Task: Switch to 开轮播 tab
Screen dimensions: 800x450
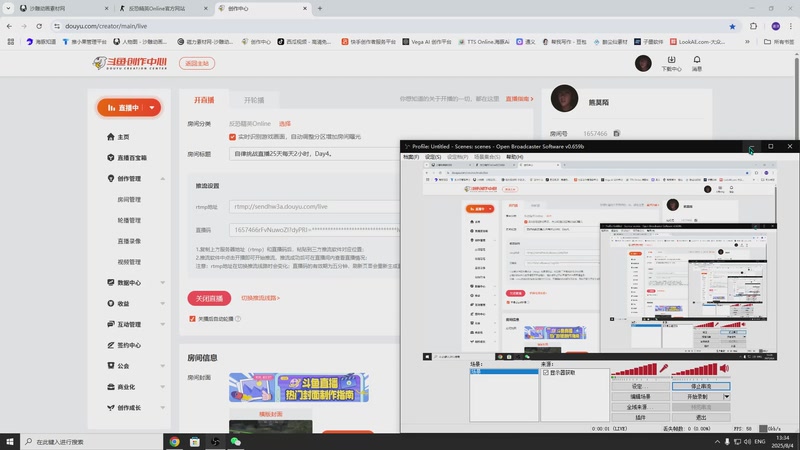Action: (254, 100)
